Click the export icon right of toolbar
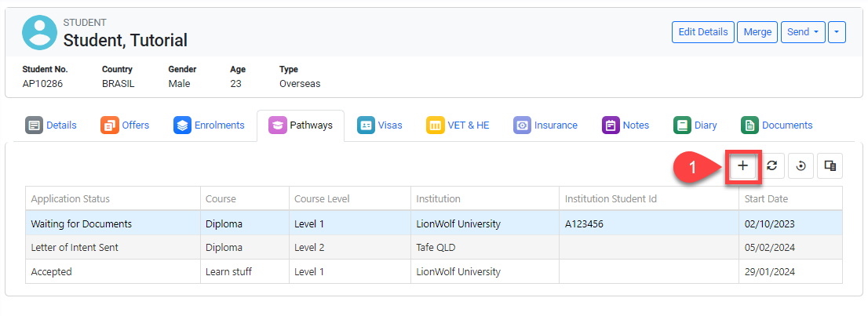 point(830,165)
